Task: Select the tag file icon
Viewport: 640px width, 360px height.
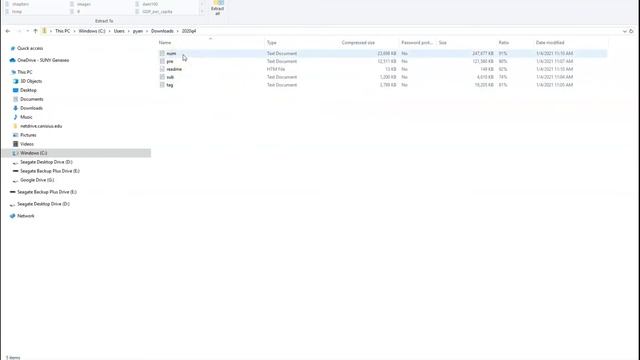Action: pyautogui.click(x=162, y=85)
